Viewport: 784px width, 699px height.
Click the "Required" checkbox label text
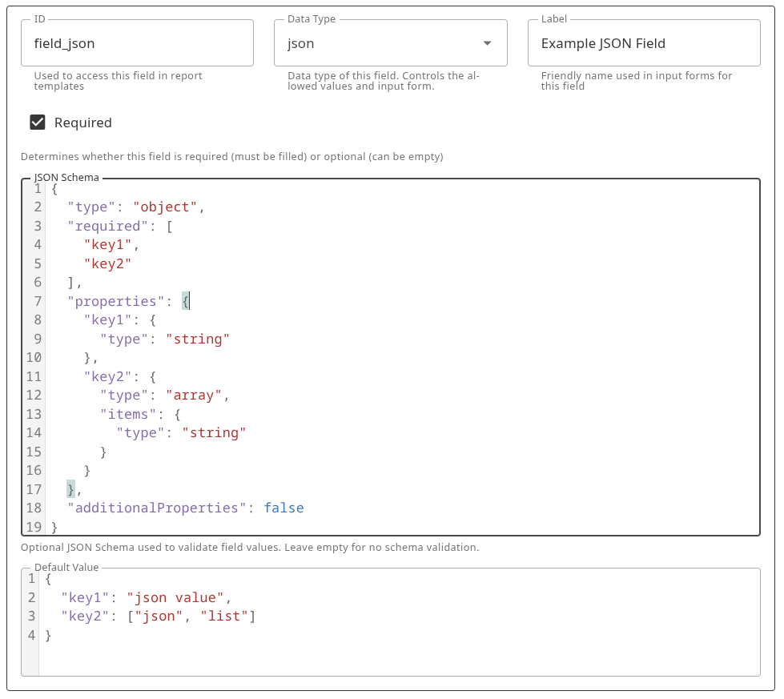pyautogui.click(x=83, y=123)
